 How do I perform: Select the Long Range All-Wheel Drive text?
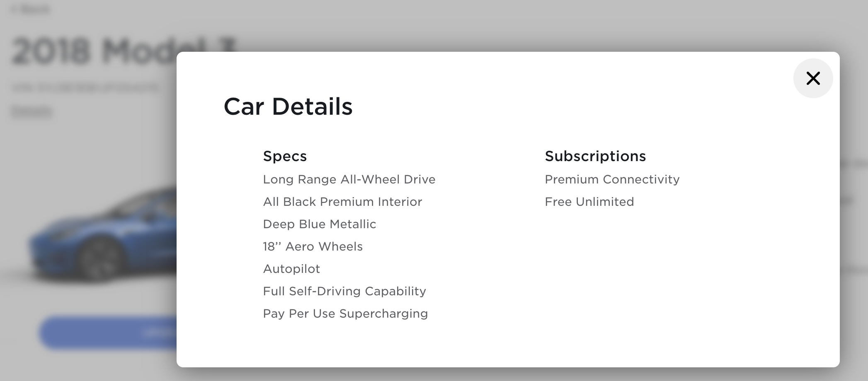[349, 179]
